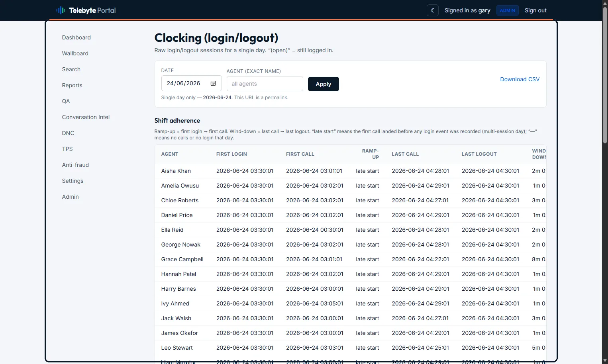Viewport: 608px width, 364px height.
Task: Select the Ivy Ahmed agent cell
Action: coord(175,303)
